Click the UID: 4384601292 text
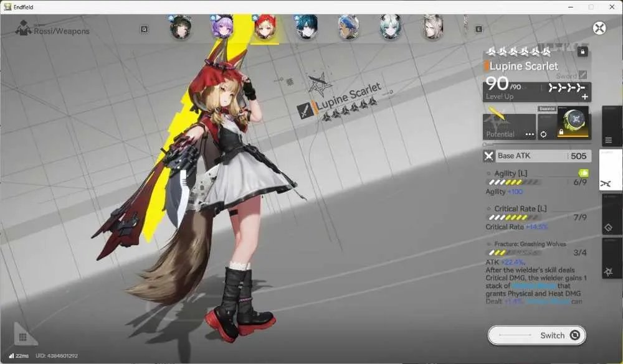 coord(57,356)
